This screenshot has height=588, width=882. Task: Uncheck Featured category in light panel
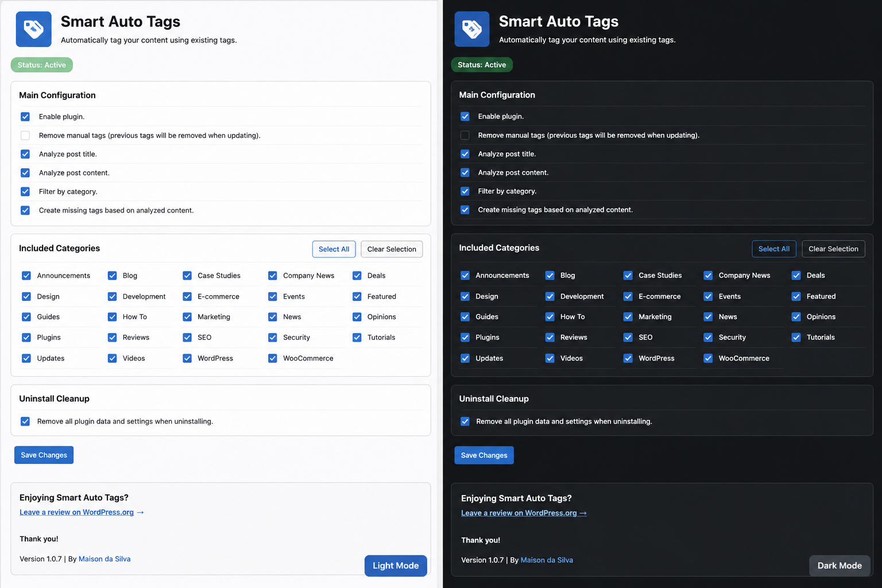(357, 296)
